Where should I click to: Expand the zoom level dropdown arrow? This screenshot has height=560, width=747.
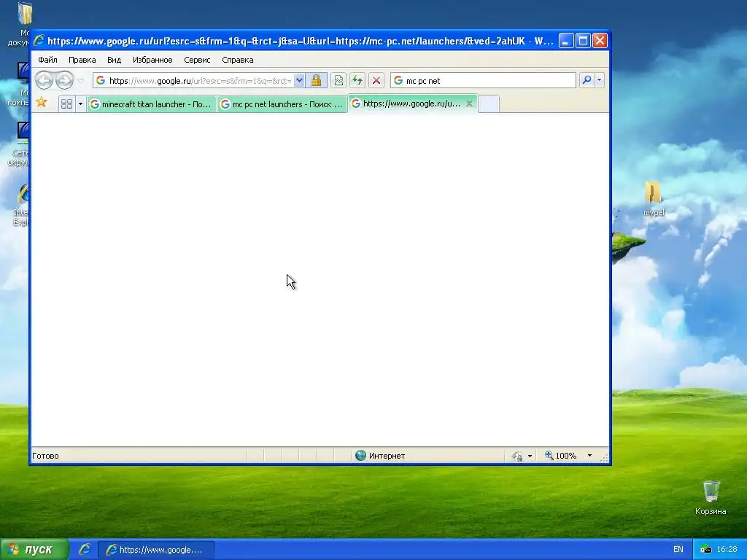(x=589, y=456)
